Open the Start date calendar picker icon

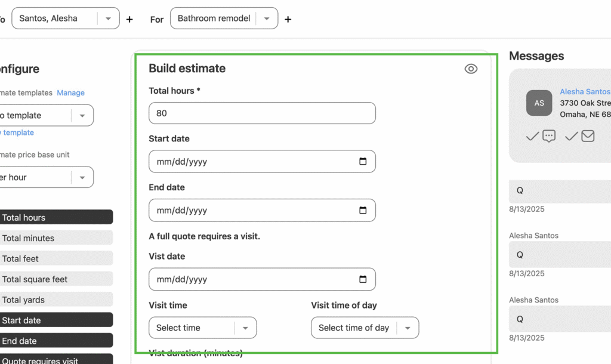363,162
